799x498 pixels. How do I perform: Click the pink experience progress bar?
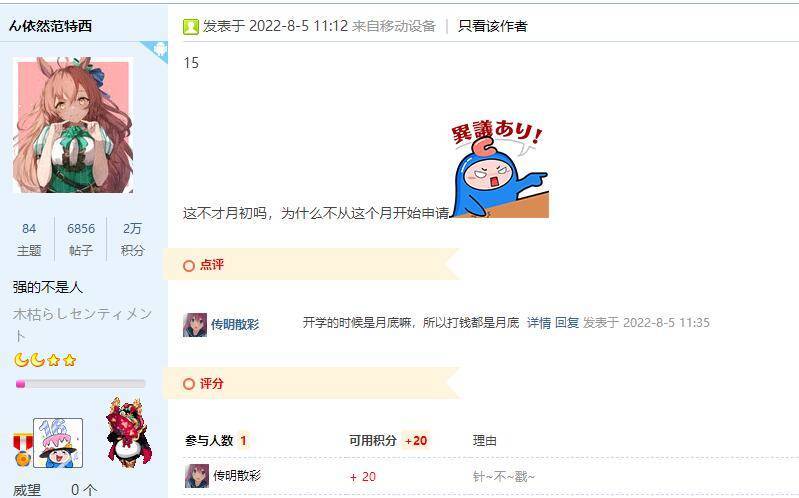(x=81, y=384)
